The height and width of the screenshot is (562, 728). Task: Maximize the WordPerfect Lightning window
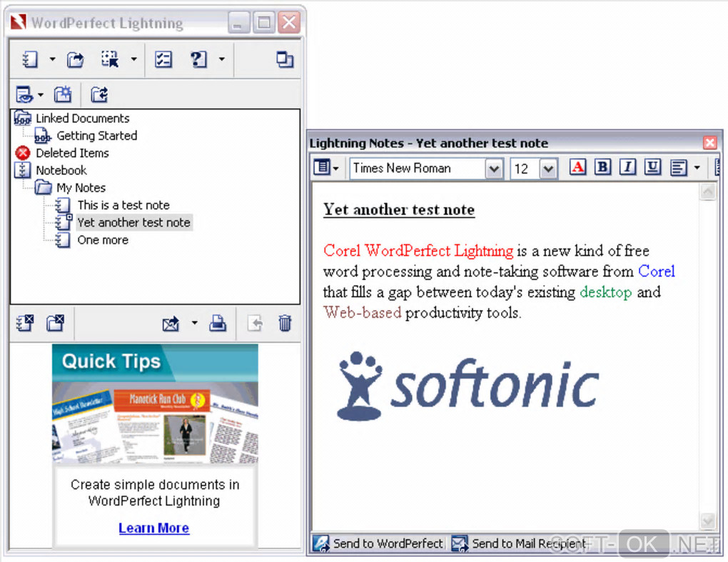coord(263,22)
